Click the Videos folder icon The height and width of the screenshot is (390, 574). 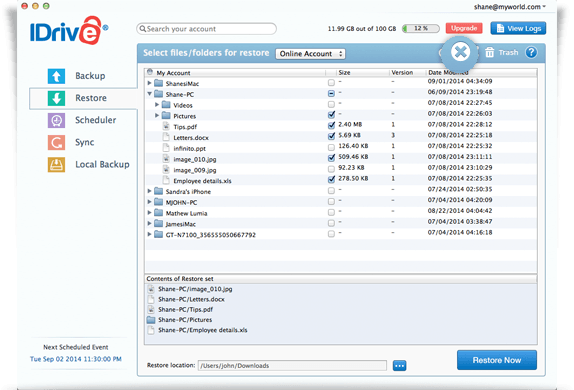(x=166, y=105)
